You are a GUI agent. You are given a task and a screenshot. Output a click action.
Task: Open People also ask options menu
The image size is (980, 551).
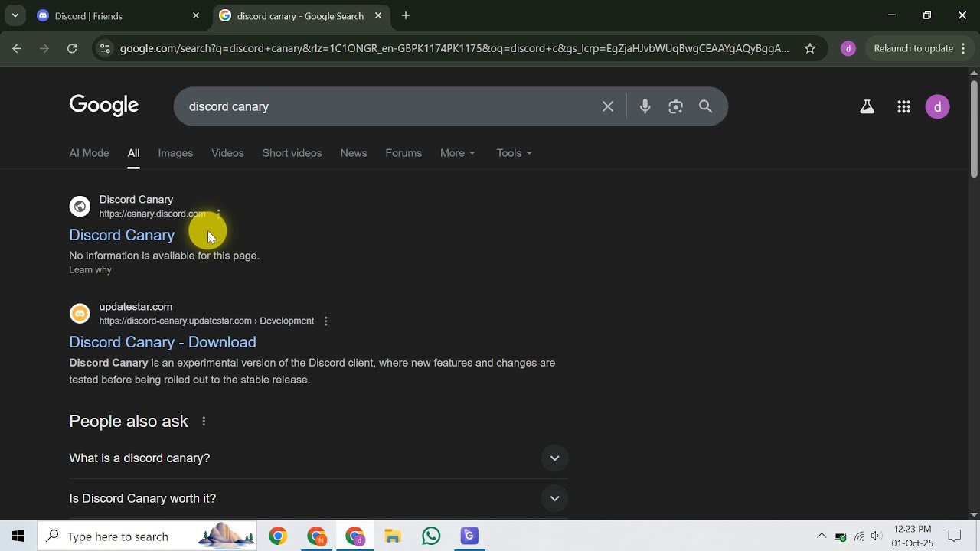click(x=204, y=421)
